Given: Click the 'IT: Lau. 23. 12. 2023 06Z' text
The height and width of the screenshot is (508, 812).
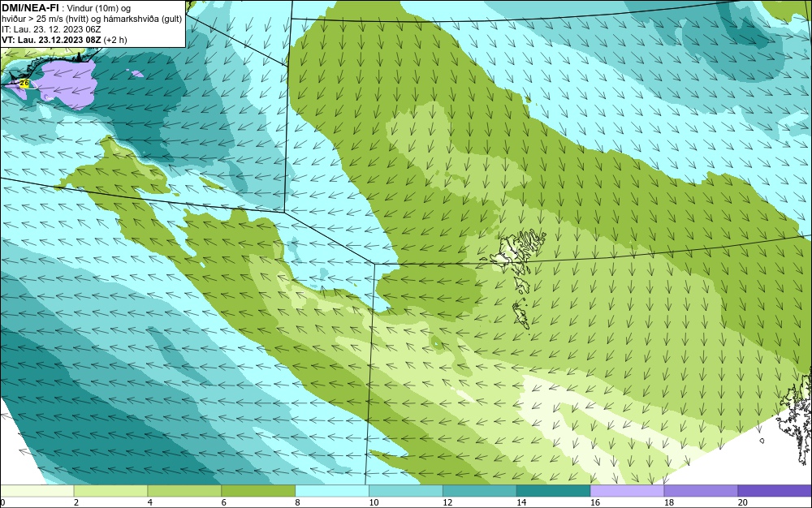Looking at the screenshot, I should pyautogui.click(x=51, y=29).
